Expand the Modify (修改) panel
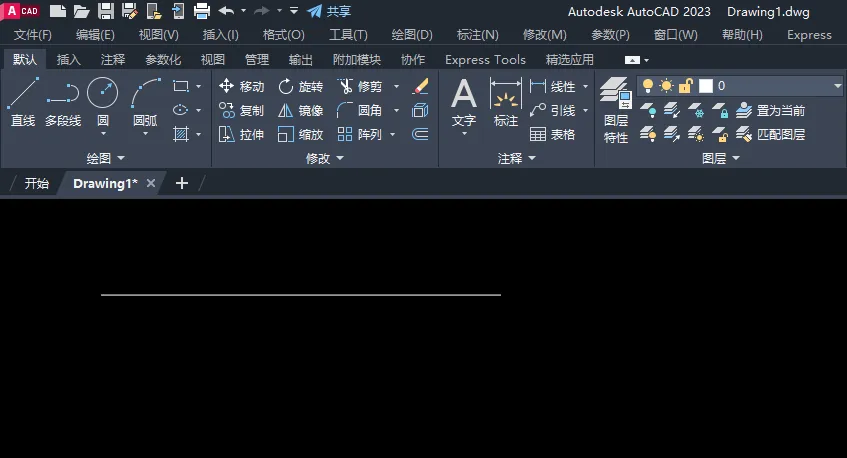847x458 pixels. tap(324, 158)
